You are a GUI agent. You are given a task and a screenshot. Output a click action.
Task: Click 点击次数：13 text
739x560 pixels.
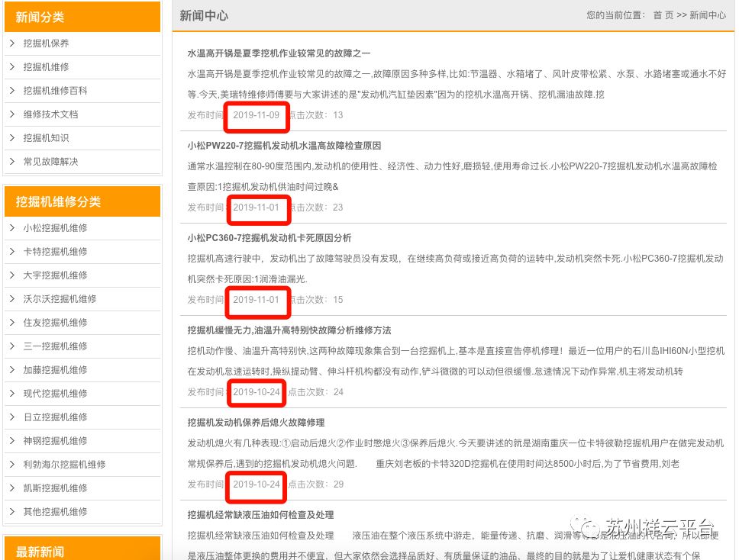pos(316,115)
